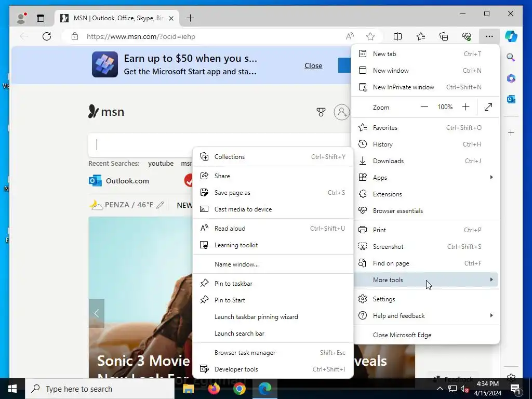Open Developer tools
Viewport: 532px width, 399px height.
tap(273, 369)
